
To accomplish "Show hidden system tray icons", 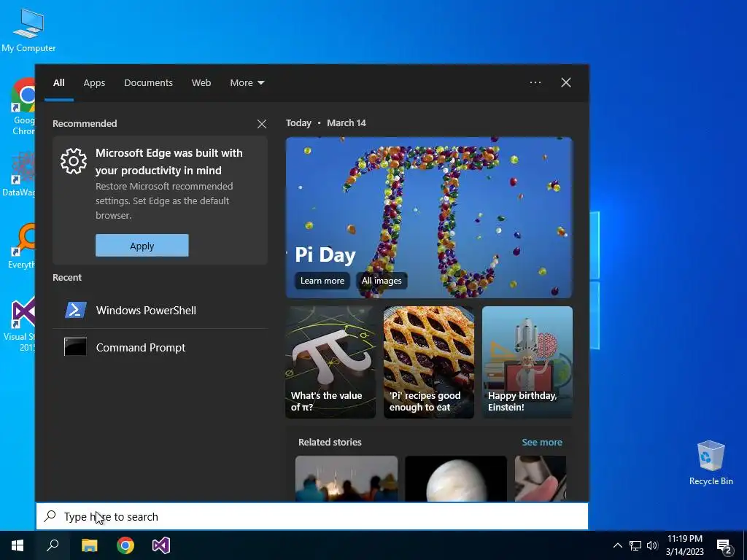I will 617,545.
